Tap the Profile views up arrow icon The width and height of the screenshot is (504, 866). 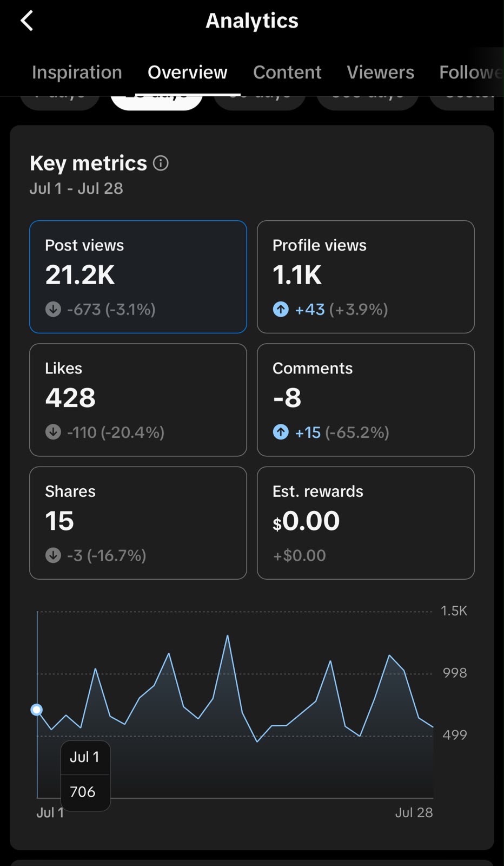click(281, 309)
